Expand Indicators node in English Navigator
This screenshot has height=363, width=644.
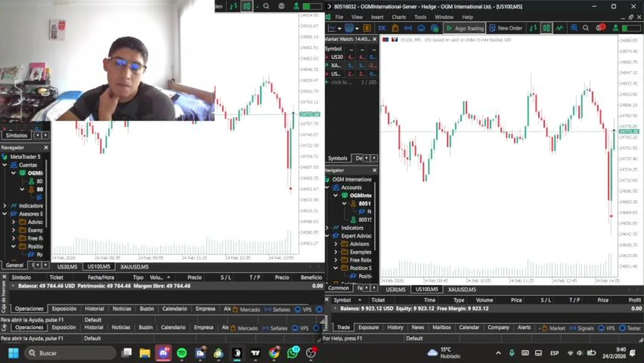pos(327,228)
